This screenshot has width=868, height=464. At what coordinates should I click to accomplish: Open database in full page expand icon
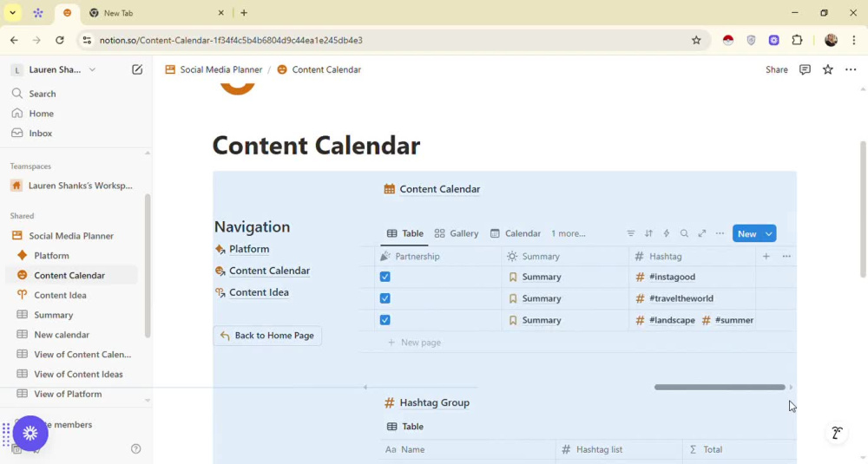(x=702, y=233)
